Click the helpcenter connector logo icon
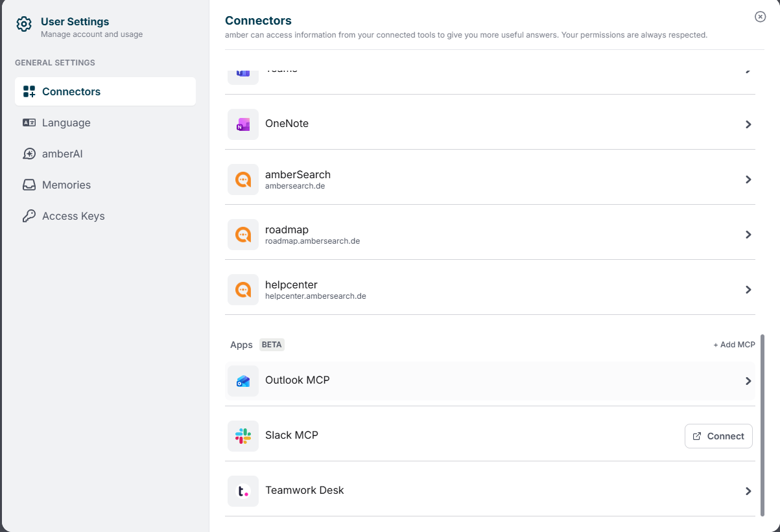The image size is (780, 532). pyautogui.click(x=243, y=290)
